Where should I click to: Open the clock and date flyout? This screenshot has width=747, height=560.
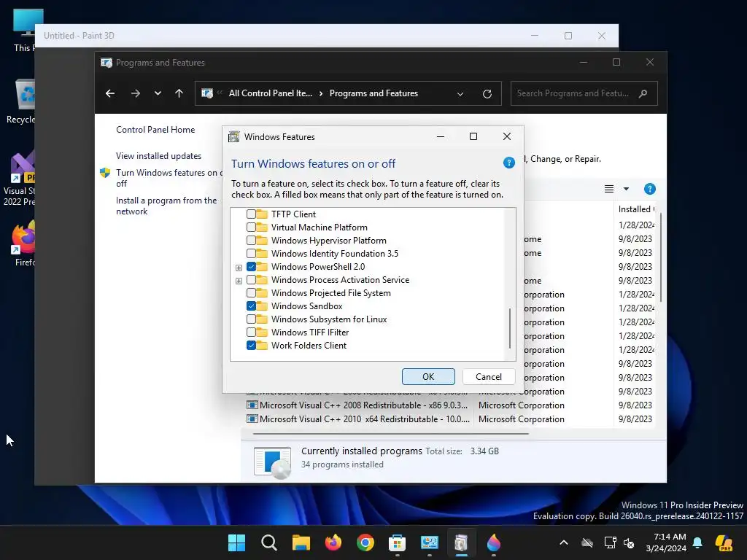tap(666, 542)
